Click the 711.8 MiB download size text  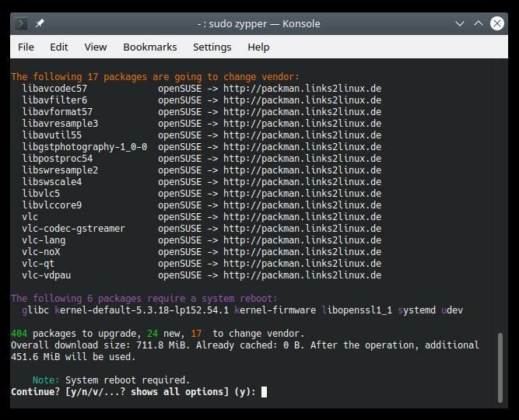(x=161, y=345)
